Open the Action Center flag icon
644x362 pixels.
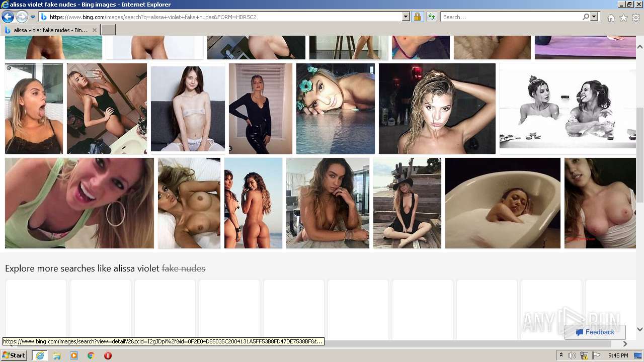(596, 355)
